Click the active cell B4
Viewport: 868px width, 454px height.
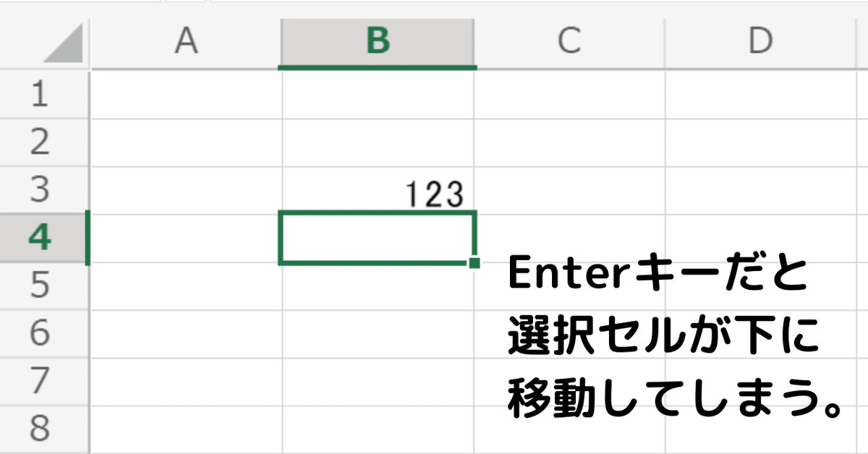tap(376, 239)
